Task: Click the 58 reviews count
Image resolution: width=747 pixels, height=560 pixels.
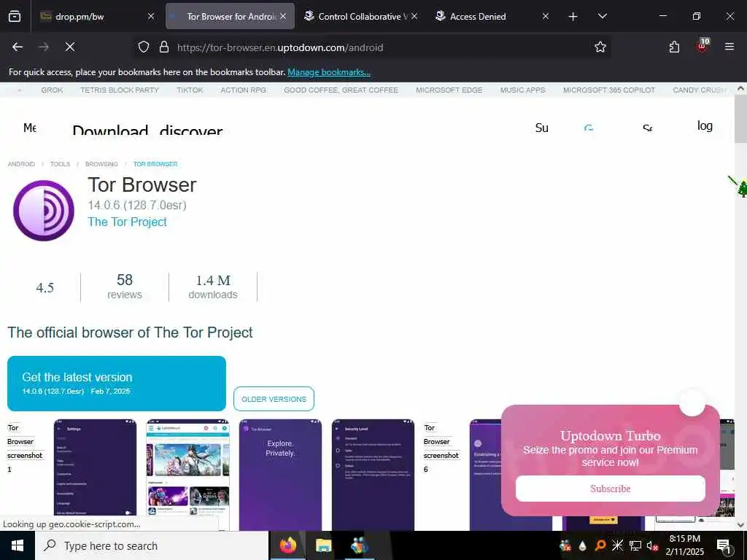Action: pos(124,286)
